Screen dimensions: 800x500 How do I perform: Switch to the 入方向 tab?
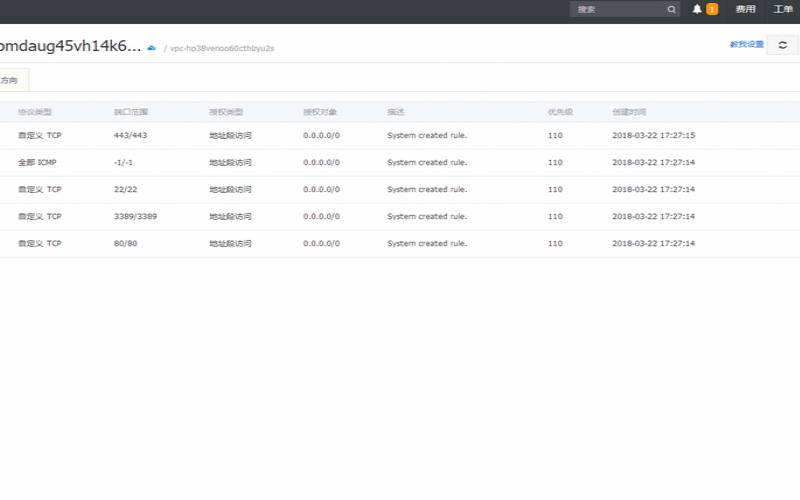click(x=12, y=80)
